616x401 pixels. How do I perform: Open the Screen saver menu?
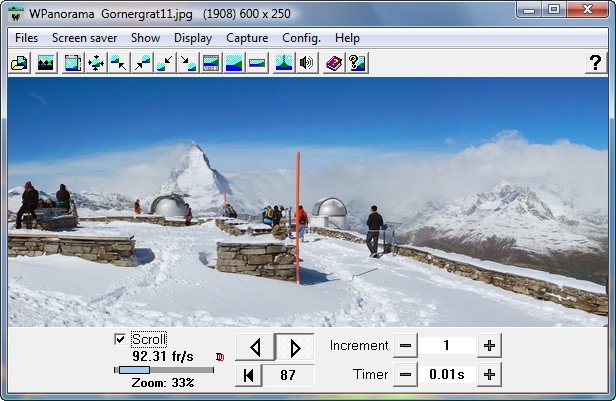pos(85,38)
